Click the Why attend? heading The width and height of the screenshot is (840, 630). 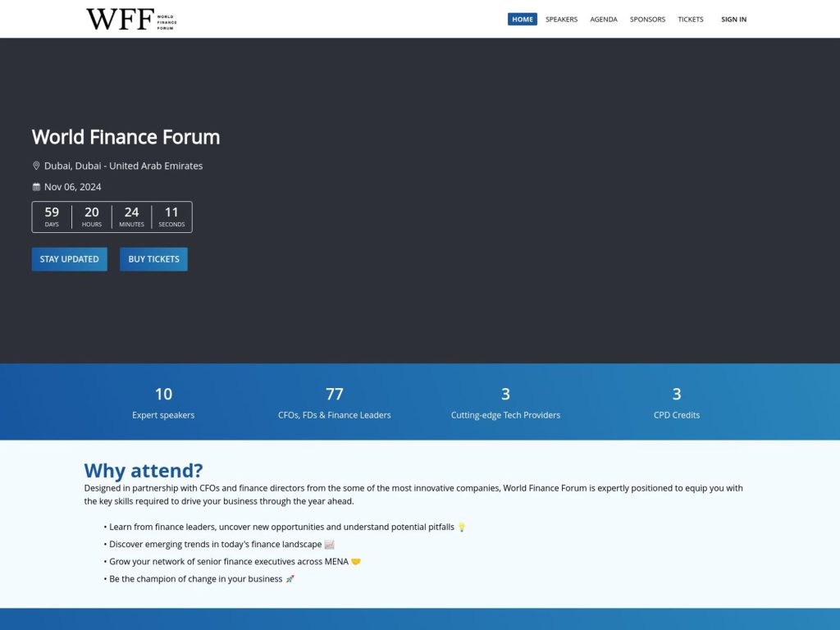coord(143,470)
